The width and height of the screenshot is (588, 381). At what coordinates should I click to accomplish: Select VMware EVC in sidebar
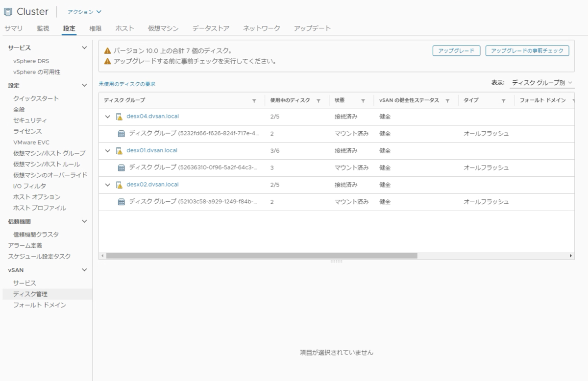coord(31,142)
